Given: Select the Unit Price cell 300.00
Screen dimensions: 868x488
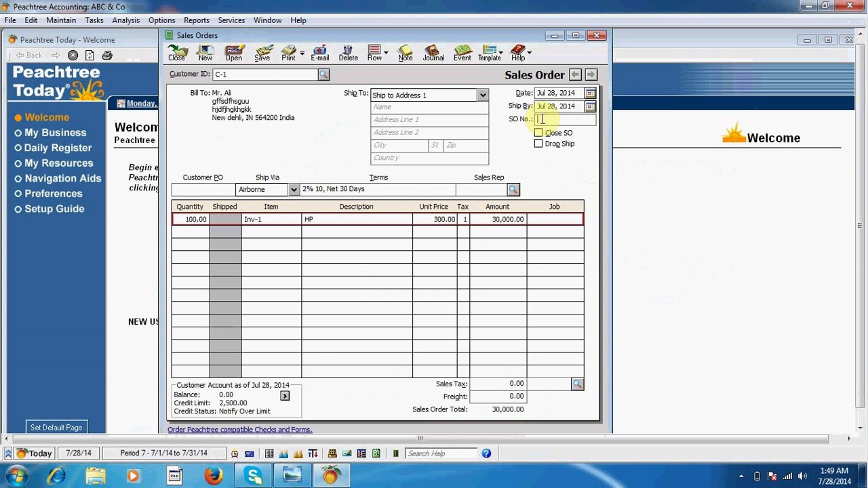Looking at the screenshot, I should [x=434, y=220].
